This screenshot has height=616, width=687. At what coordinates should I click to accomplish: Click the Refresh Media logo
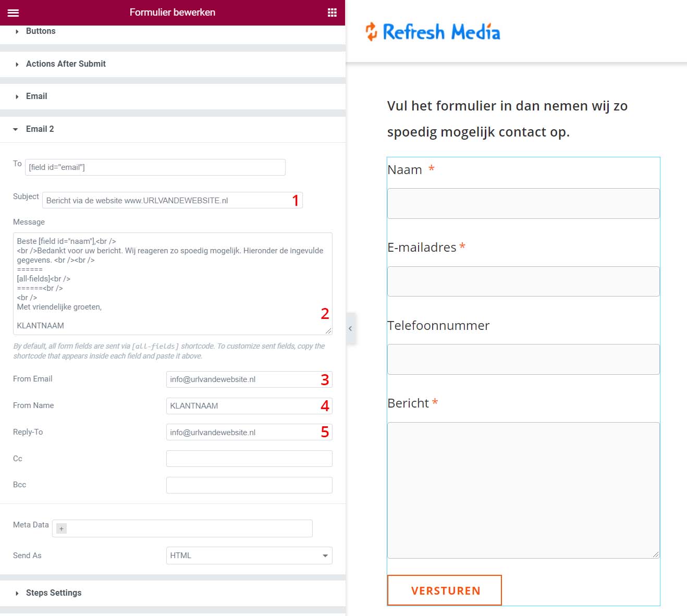pyautogui.click(x=433, y=32)
